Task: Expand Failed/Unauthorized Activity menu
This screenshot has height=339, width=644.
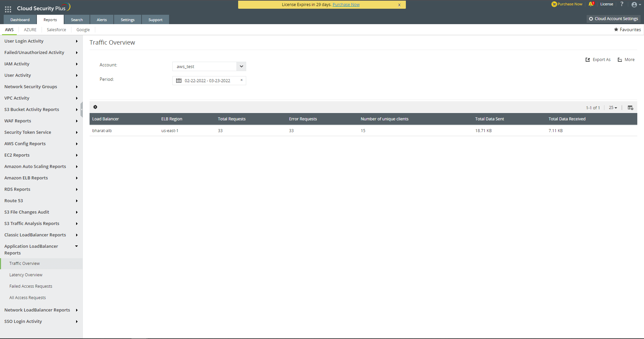Action: pyautogui.click(x=41, y=53)
